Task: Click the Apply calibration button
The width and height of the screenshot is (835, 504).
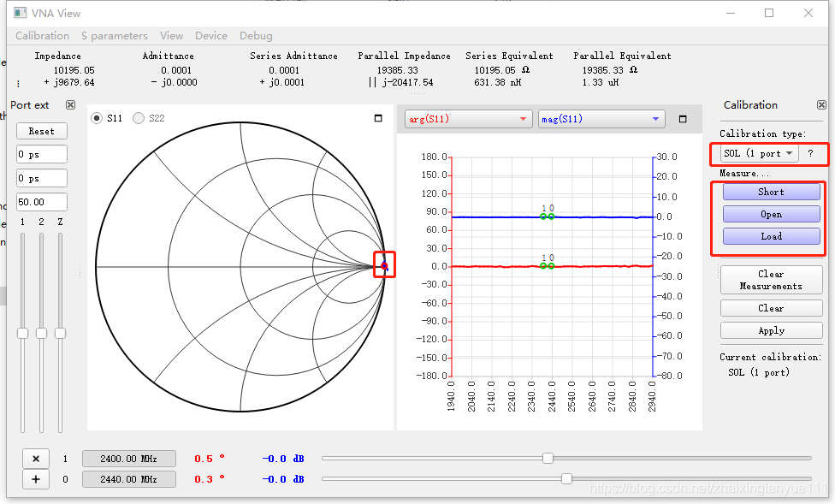Action: pyautogui.click(x=771, y=330)
